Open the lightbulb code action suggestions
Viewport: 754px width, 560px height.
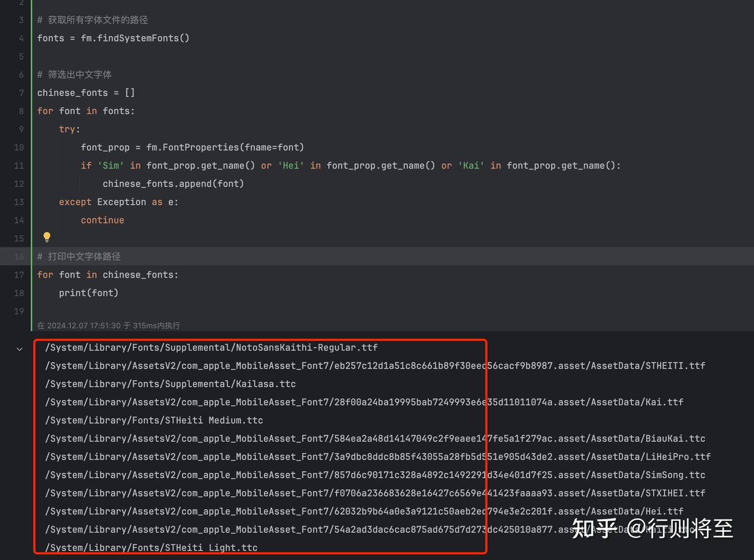47,237
